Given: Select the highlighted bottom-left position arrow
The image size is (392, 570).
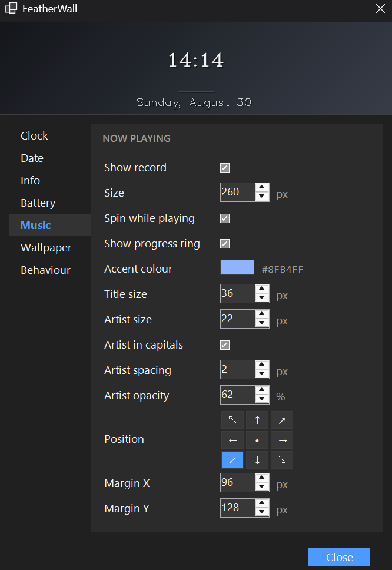Looking at the screenshot, I should point(232,460).
